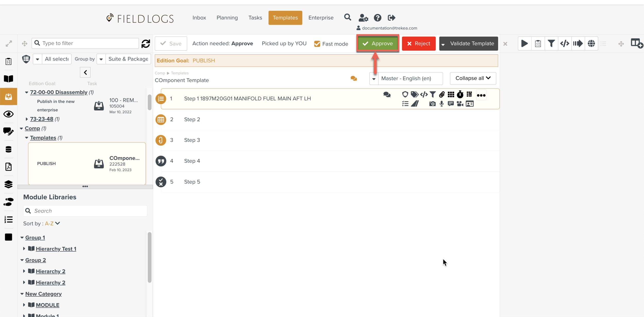Viewport: 644px width, 317px height.
Task: Click the orange comments icon near template title
Action: click(x=354, y=79)
